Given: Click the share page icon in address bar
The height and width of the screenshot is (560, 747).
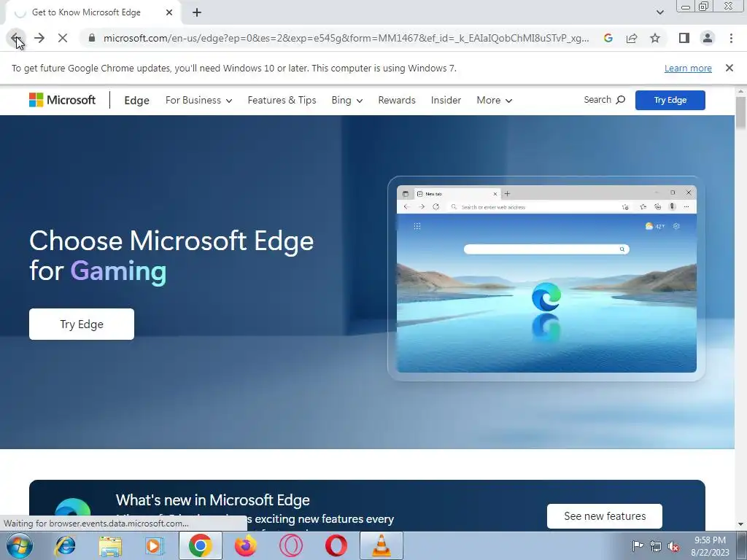Looking at the screenshot, I should [632, 38].
